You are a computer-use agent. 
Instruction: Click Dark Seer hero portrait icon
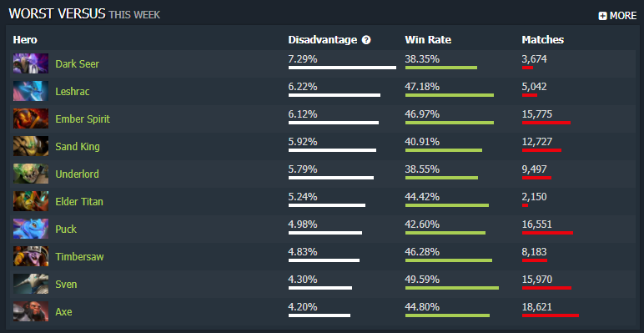coord(31,63)
